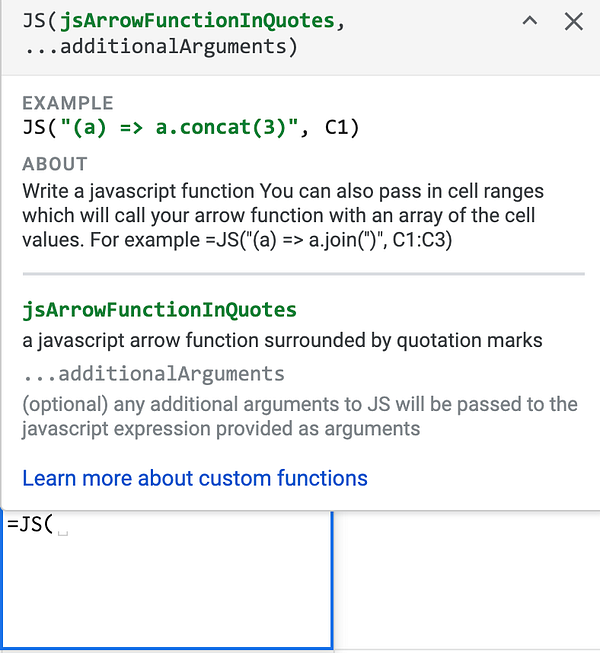Open Learn more about custom functions link
600x653 pixels.
[x=195, y=478]
